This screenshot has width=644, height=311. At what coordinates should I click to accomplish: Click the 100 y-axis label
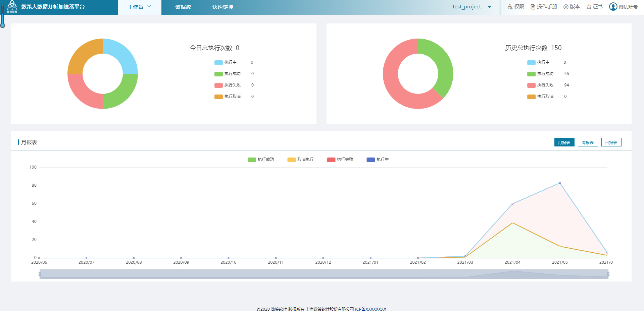click(33, 167)
